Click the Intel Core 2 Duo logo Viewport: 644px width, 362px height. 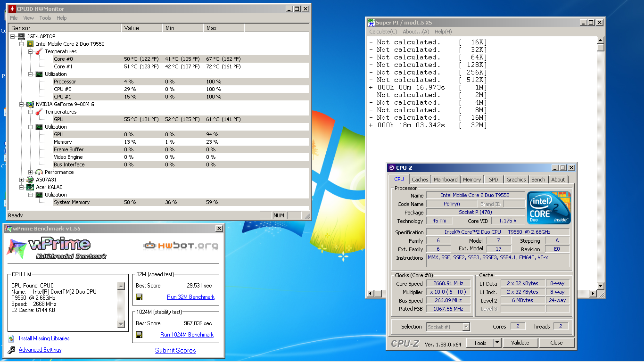tap(549, 207)
